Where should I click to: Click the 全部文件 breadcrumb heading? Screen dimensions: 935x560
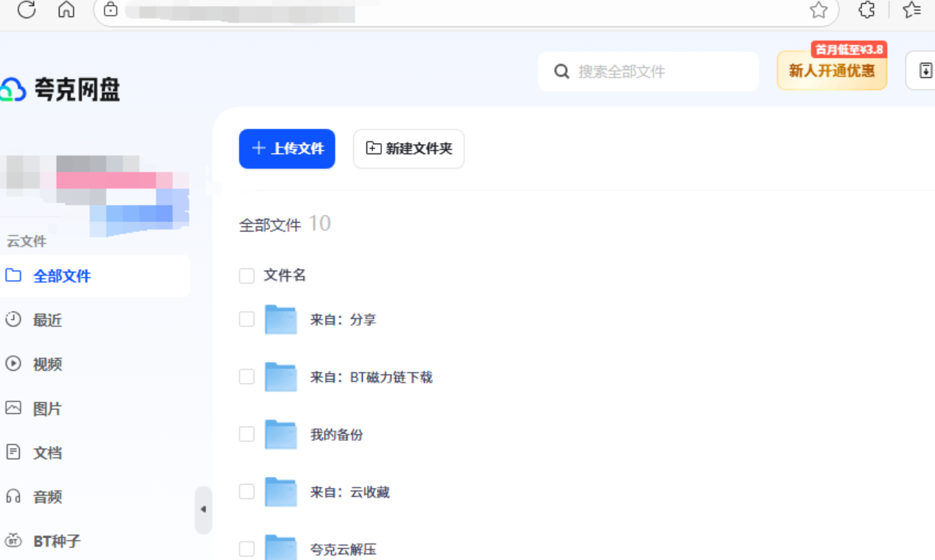270,225
